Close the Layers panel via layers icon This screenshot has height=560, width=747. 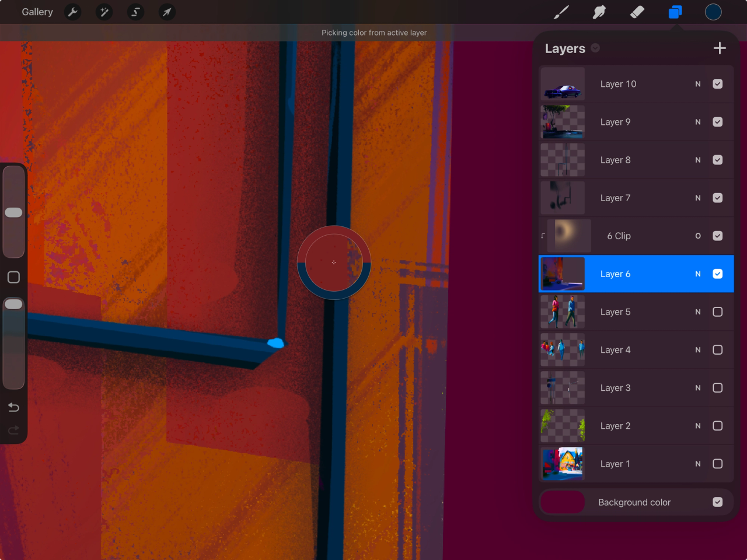(x=675, y=12)
